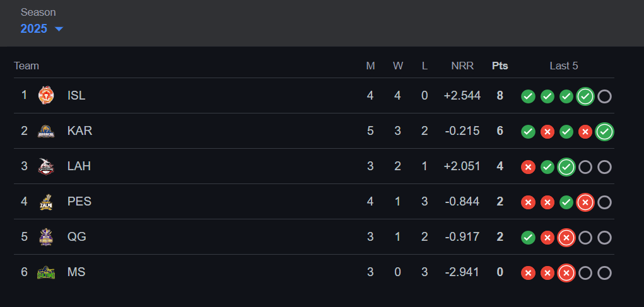Click the Lahore Qalandars team logo
Viewport: 644px width, 307px height.
(x=45, y=166)
